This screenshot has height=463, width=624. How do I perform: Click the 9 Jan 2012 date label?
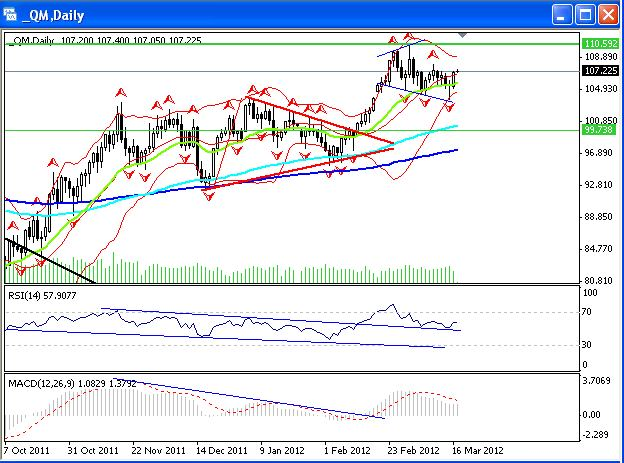click(x=282, y=451)
